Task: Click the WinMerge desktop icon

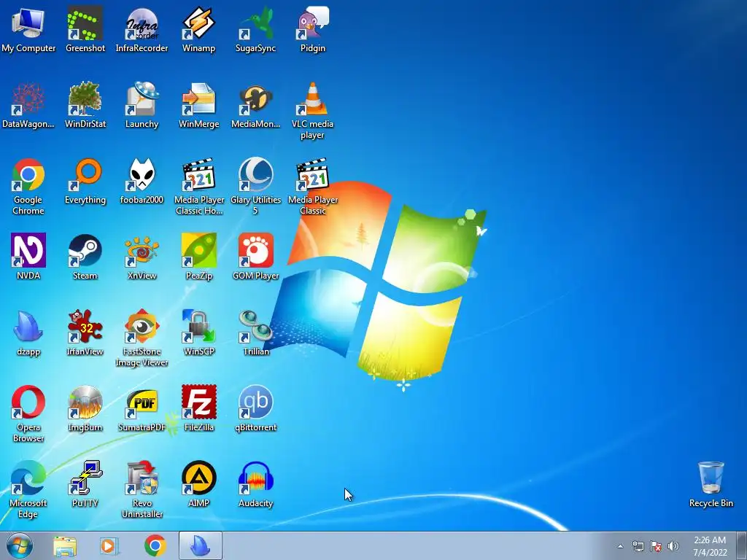Action: 198,99
